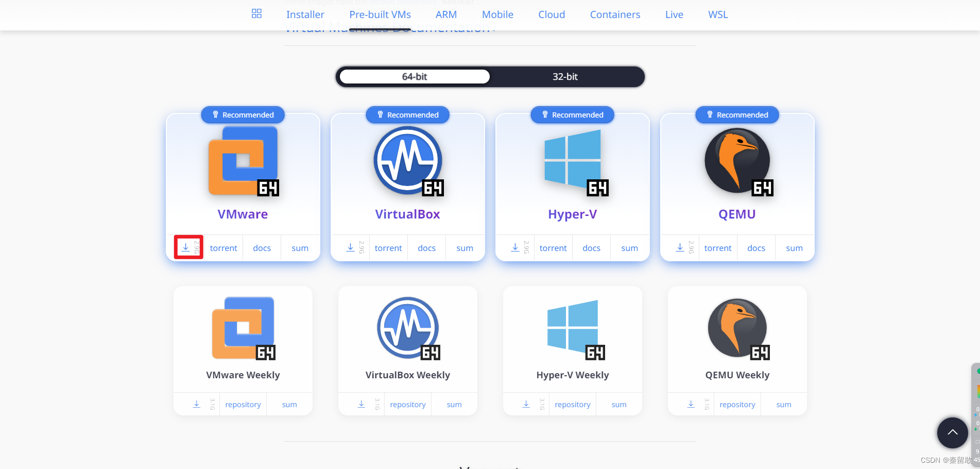Open the grid overview icon in the navigation bar
This screenshot has height=469, width=980.
(256, 14)
